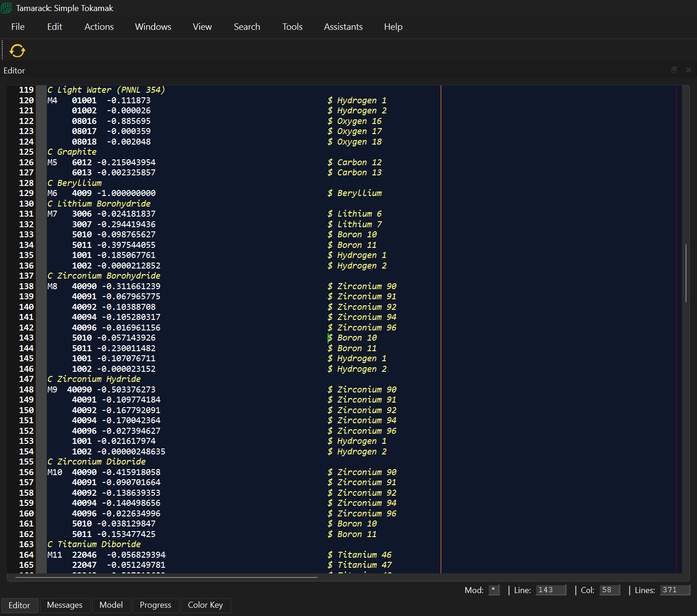Click the comment line "C Light Water (PNNL 354)"
Image resolution: width=697 pixels, height=616 pixels.
[x=106, y=90]
